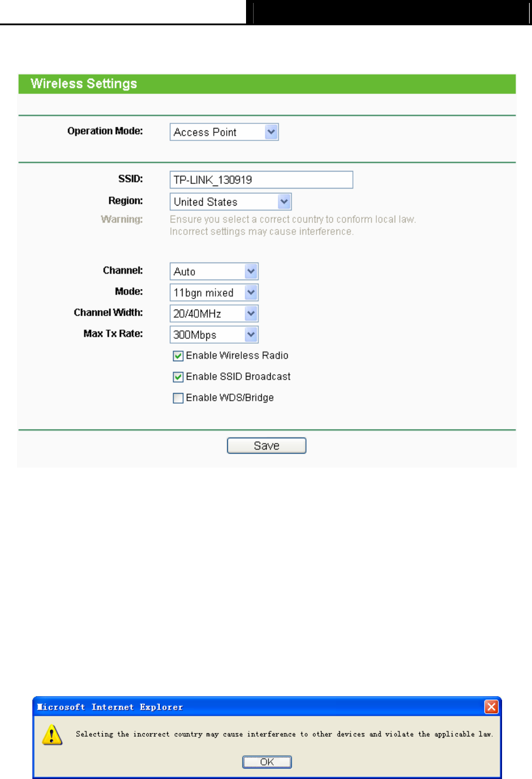Click the Save button
Image resolution: width=532 pixels, height=779 pixels.
[267, 446]
